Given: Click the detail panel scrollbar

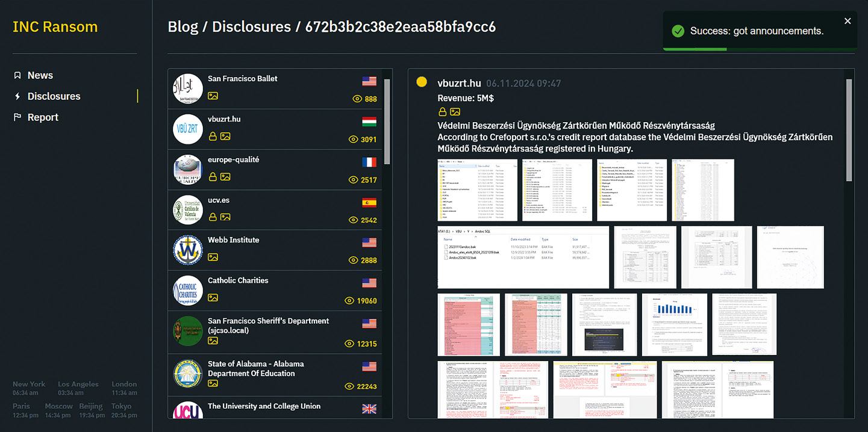Looking at the screenshot, I should (849, 129).
